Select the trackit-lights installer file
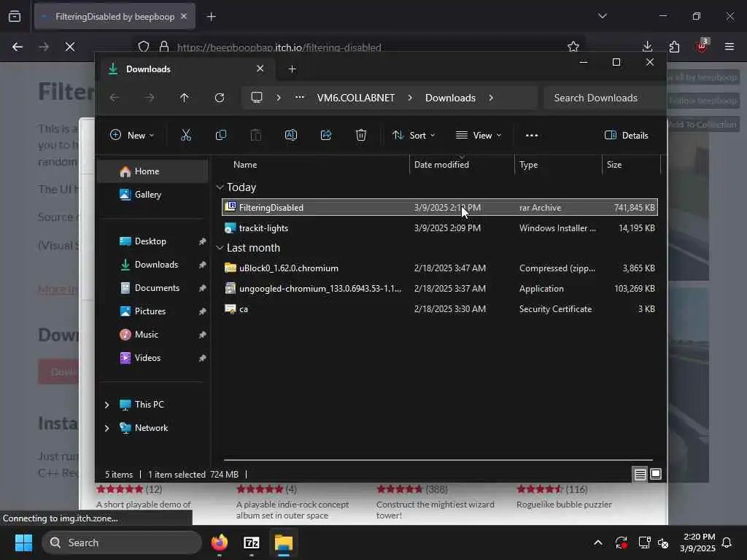Screen dimensions: 747x560 click(440, 228)
